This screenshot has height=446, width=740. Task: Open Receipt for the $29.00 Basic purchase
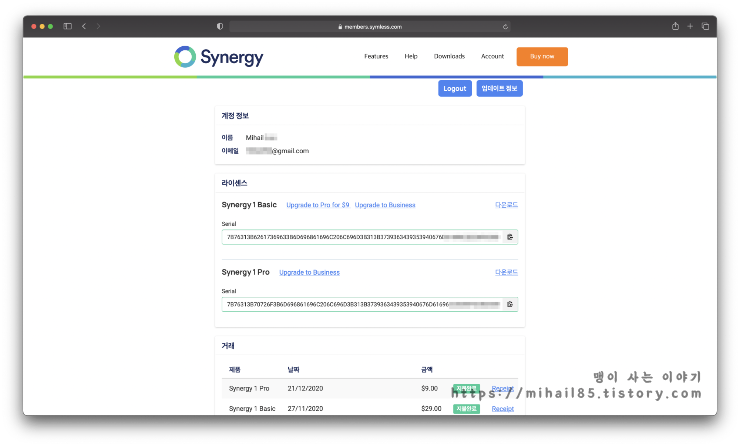pyautogui.click(x=503, y=409)
